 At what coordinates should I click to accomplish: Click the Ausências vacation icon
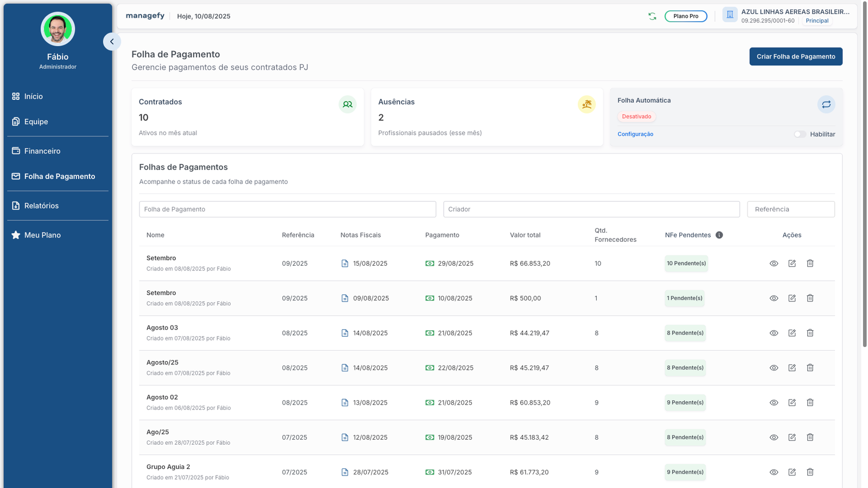[x=586, y=105]
